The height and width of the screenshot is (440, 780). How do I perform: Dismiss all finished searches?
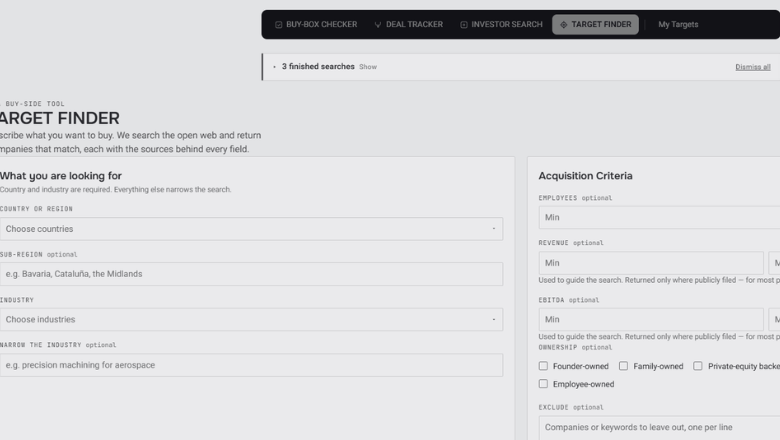click(753, 67)
